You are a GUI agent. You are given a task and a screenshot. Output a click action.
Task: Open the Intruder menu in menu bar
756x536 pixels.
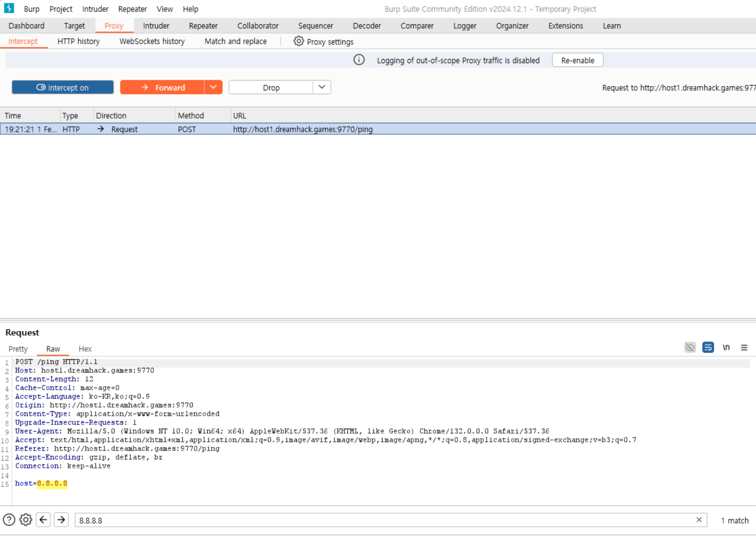tap(95, 9)
